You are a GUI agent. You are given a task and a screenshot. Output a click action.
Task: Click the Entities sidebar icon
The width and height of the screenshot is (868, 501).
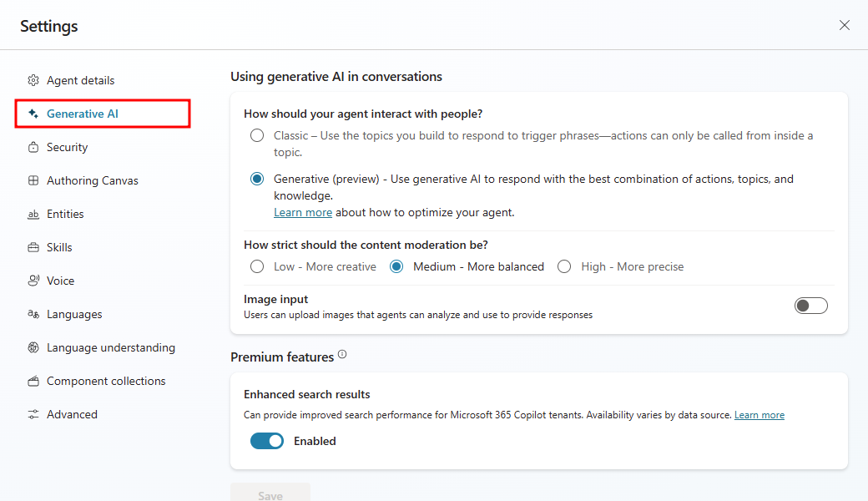click(33, 215)
